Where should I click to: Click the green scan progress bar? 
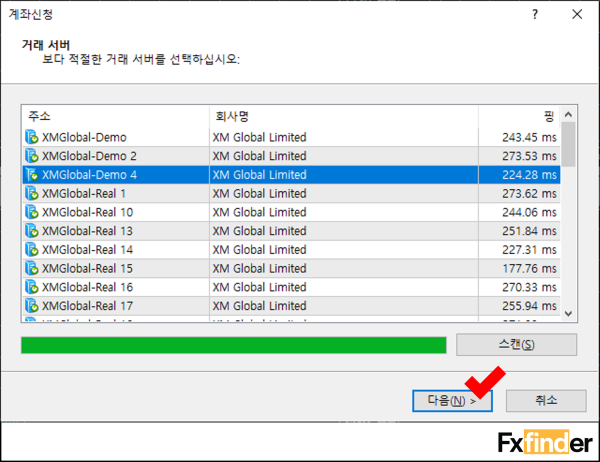(234, 345)
